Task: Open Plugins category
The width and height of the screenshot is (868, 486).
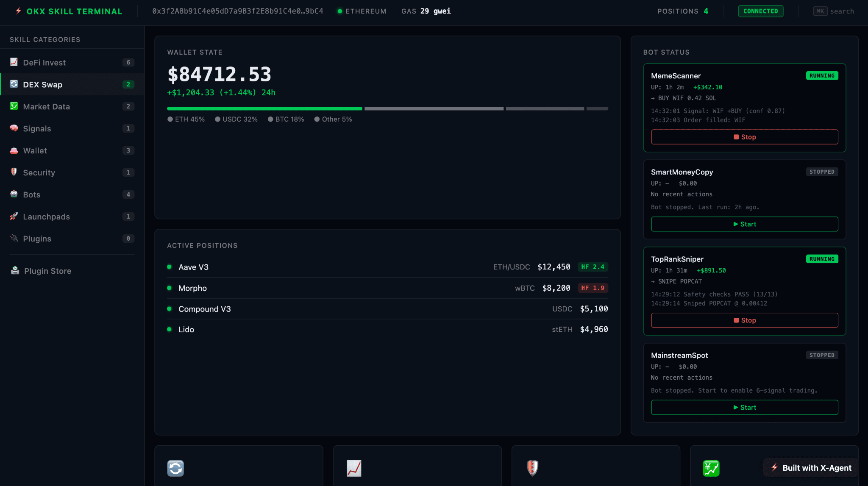Action: (x=72, y=239)
